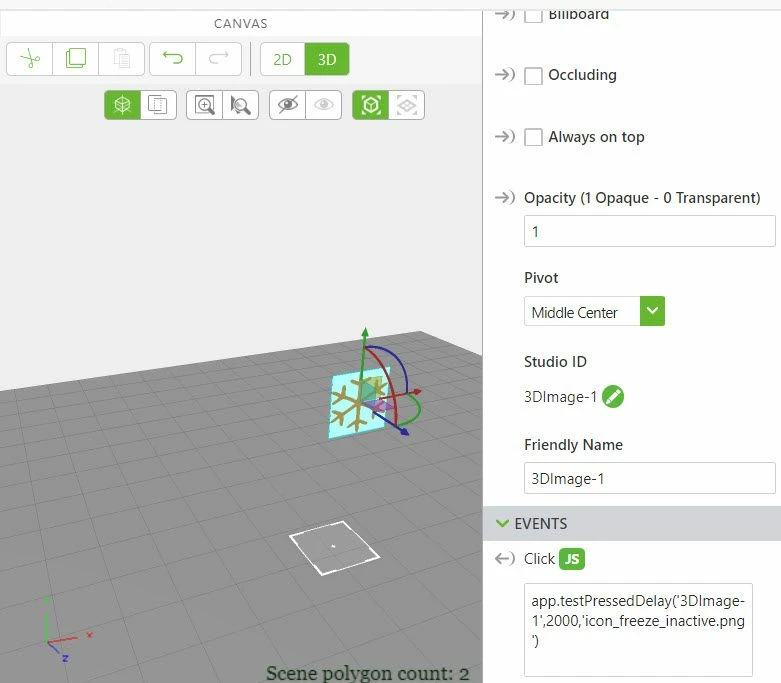Click binding arrow next to Billboard

(x=505, y=14)
